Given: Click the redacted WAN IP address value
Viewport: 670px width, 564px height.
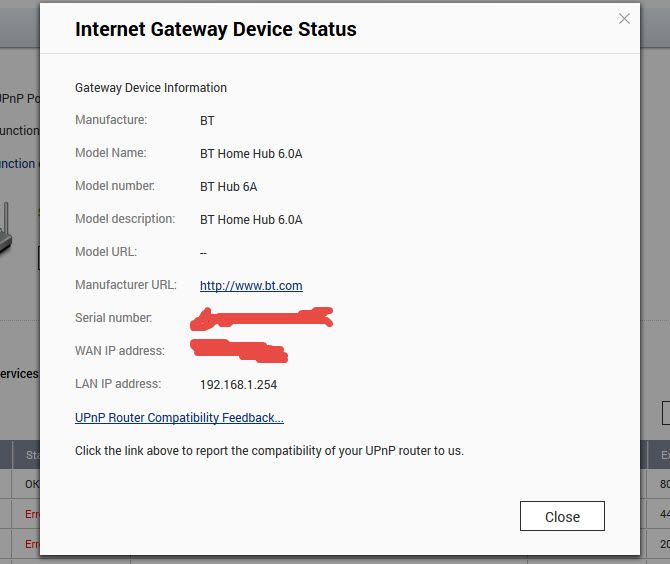Looking at the screenshot, I should click(x=239, y=351).
